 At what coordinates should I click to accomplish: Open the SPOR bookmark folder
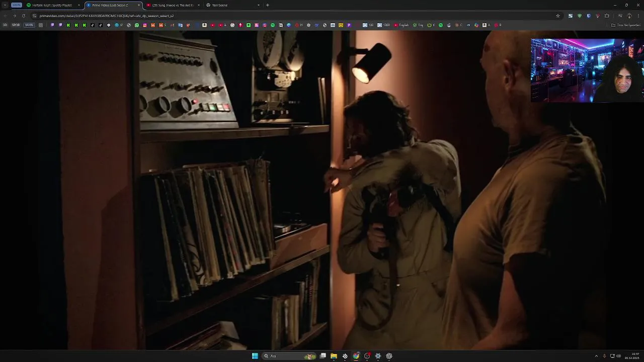16,25
